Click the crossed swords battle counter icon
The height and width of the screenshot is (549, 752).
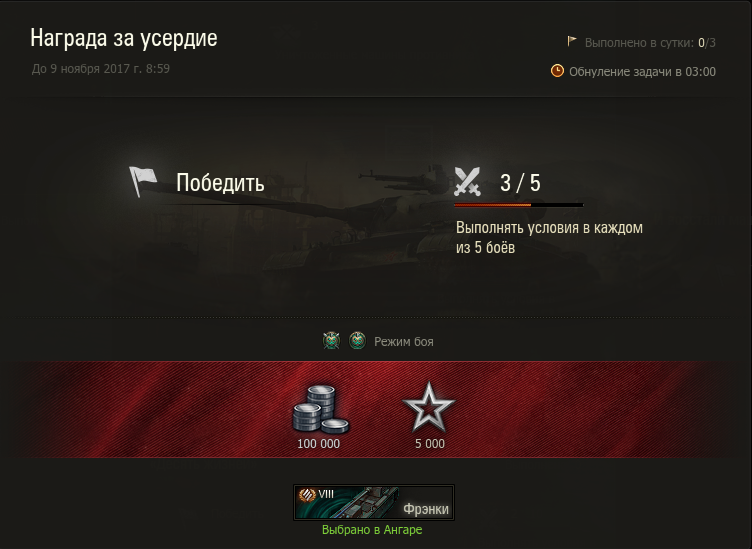[468, 181]
